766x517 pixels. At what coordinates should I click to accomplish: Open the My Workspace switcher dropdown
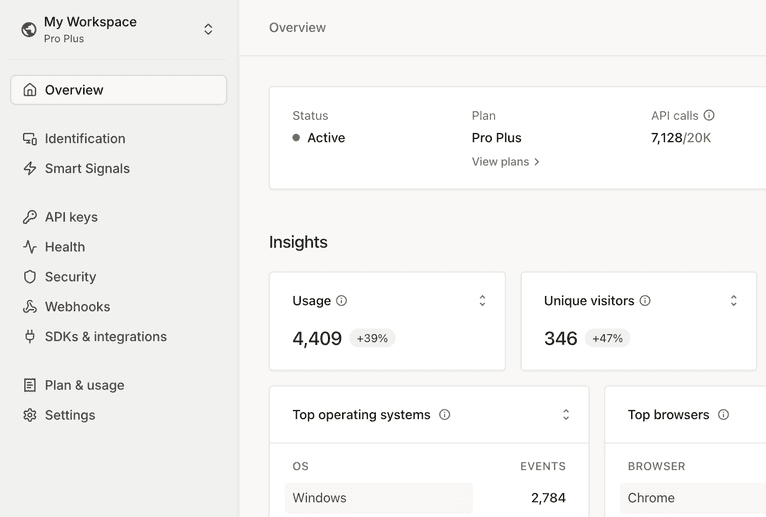coord(208,30)
